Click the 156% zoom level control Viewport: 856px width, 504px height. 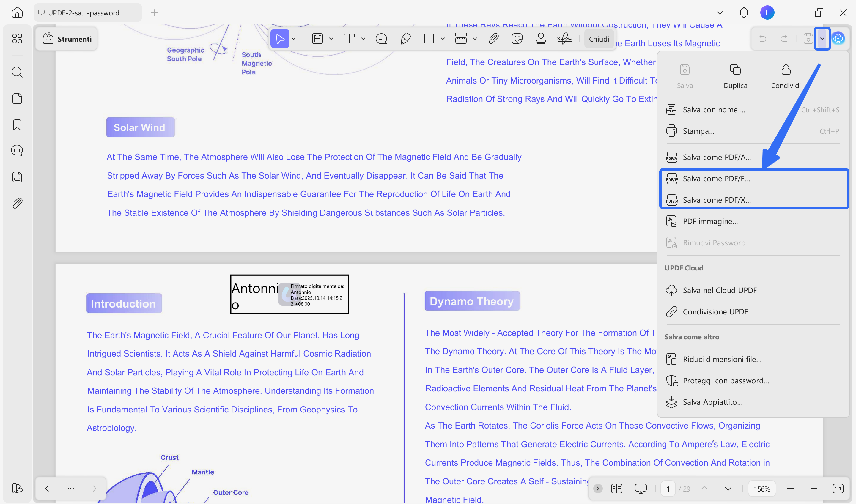click(x=762, y=488)
